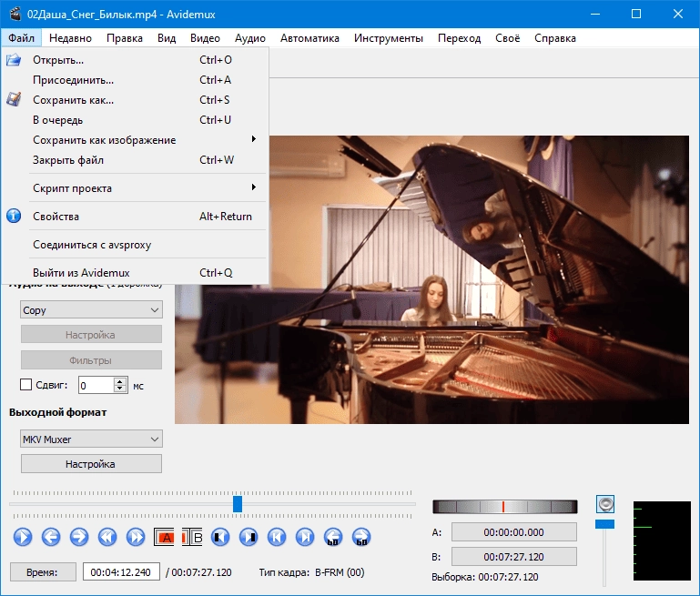Viewport: 700px width, 596px height.
Task: Open the Переход menu
Action: point(460,38)
